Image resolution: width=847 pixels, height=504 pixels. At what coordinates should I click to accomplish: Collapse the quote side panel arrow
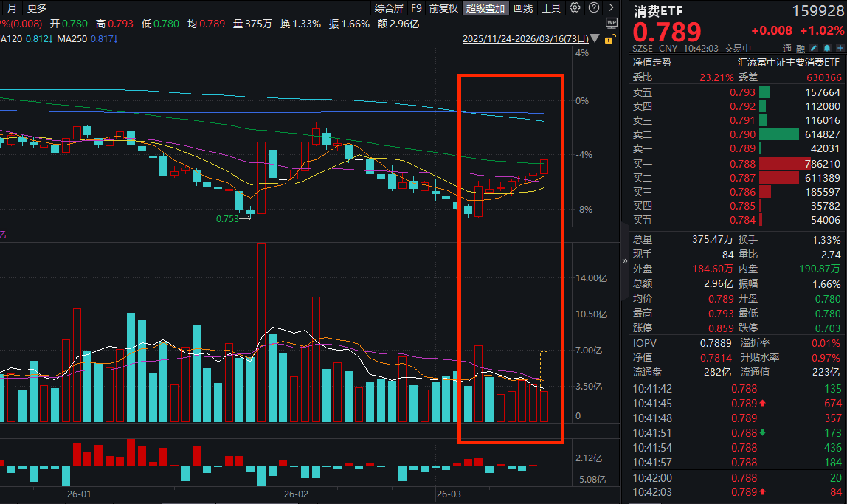(625, 261)
